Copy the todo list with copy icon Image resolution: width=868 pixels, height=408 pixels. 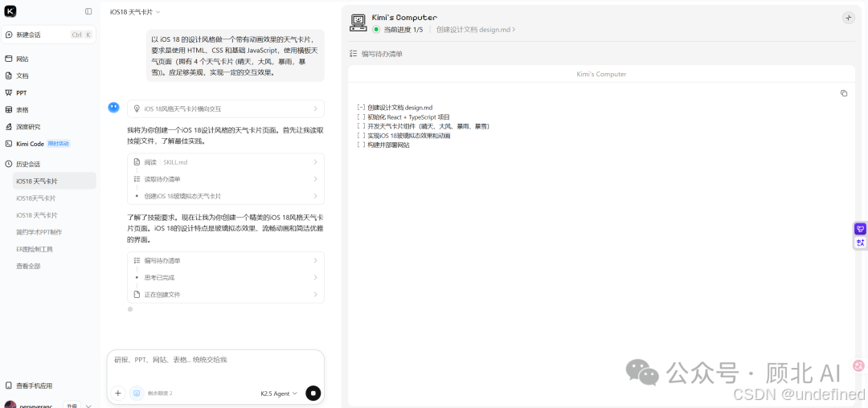[x=844, y=93]
